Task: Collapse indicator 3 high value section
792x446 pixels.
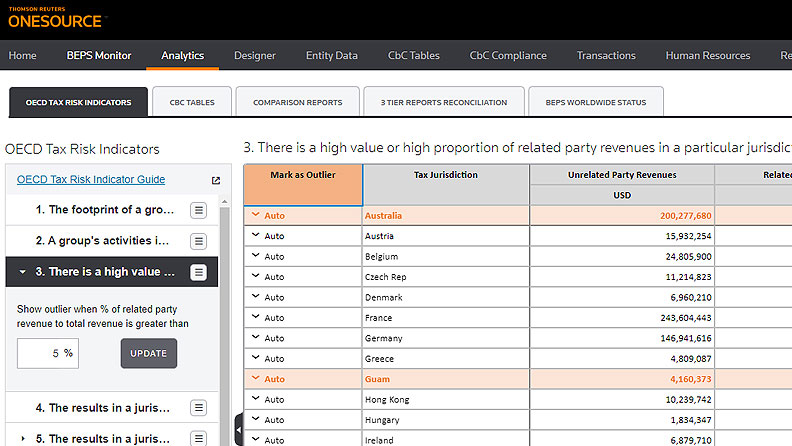Action: tap(22, 272)
